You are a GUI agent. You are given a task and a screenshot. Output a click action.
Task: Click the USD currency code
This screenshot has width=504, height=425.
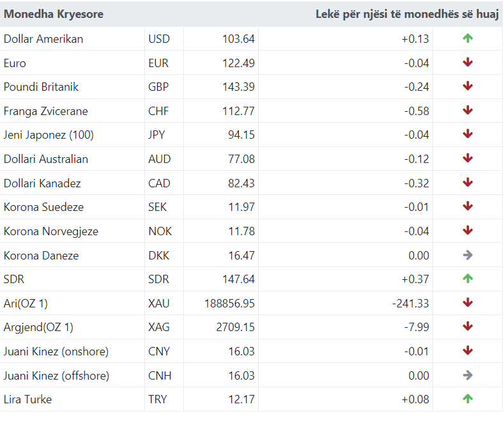coord(159,39)
